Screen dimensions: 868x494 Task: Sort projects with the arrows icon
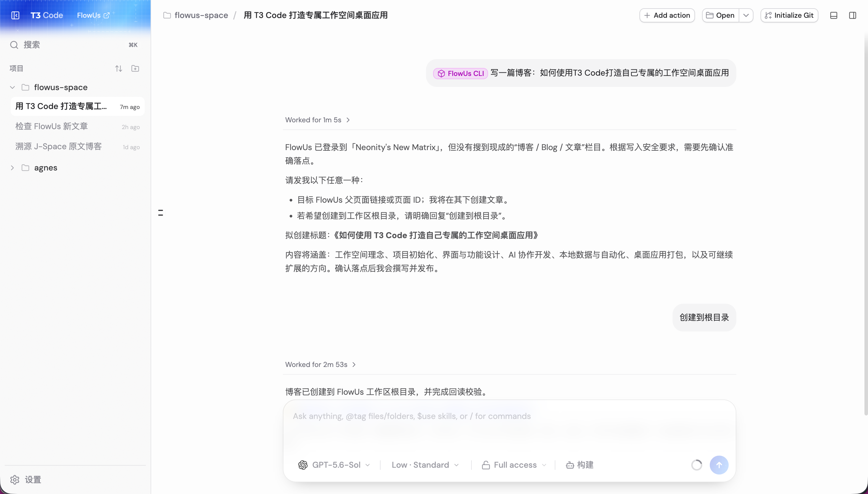point(118,69)
